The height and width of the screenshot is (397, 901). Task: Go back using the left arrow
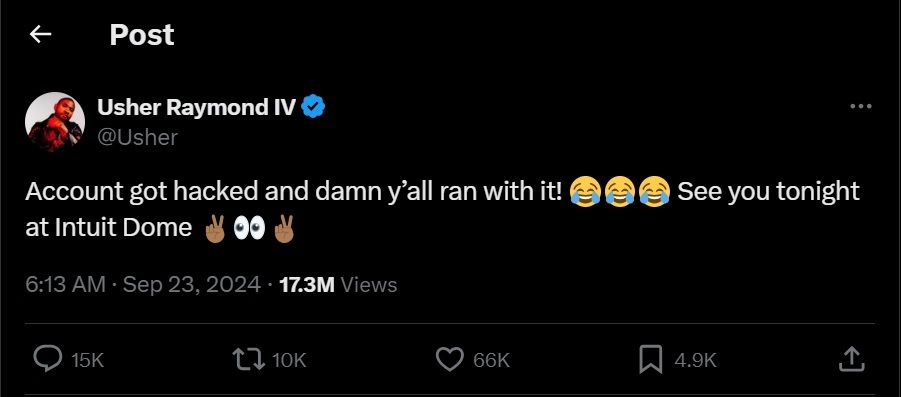40,35
